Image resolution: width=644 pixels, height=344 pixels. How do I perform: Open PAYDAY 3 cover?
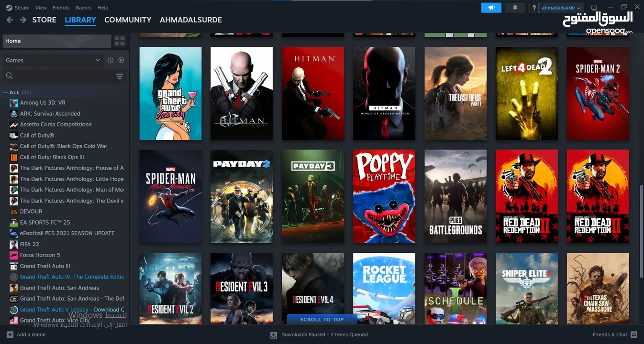pyautogui.click(x=313, y=196)
